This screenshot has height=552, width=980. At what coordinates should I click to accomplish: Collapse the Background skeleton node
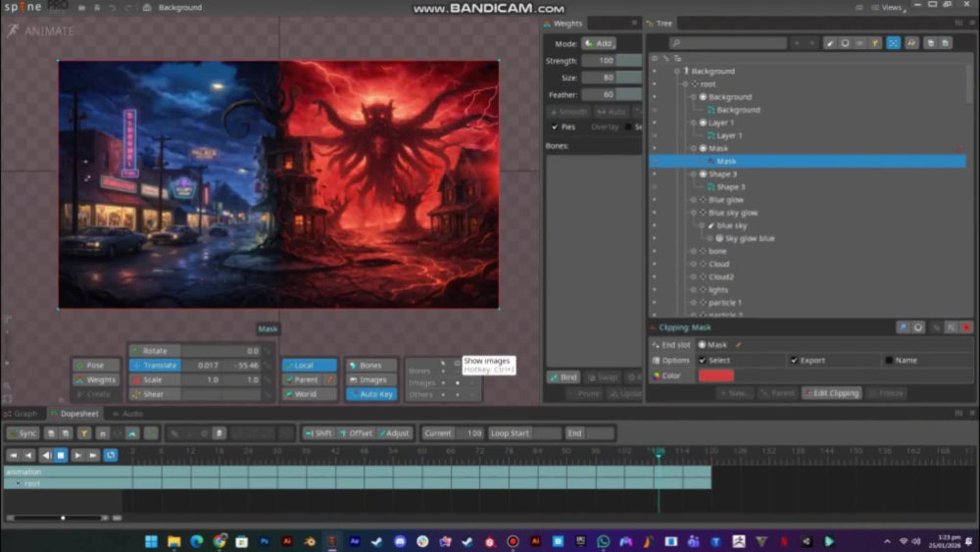point(677,72)
